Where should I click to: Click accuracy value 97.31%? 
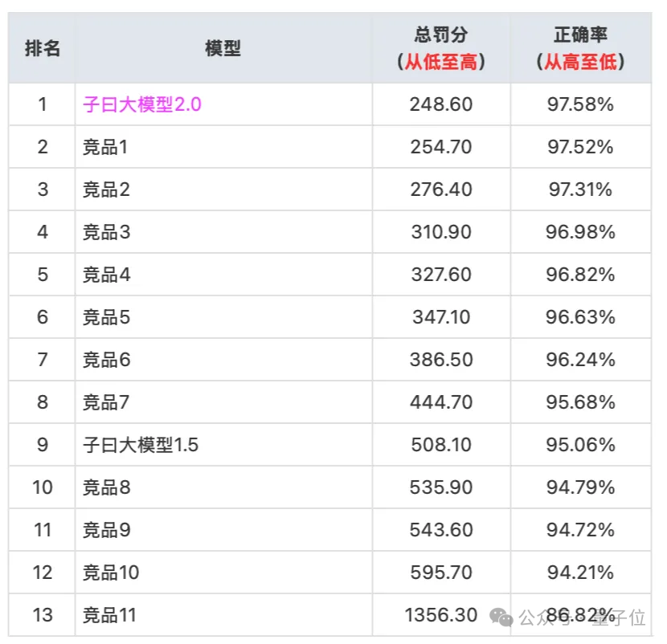pyautogui.click(x=581, y=190)
